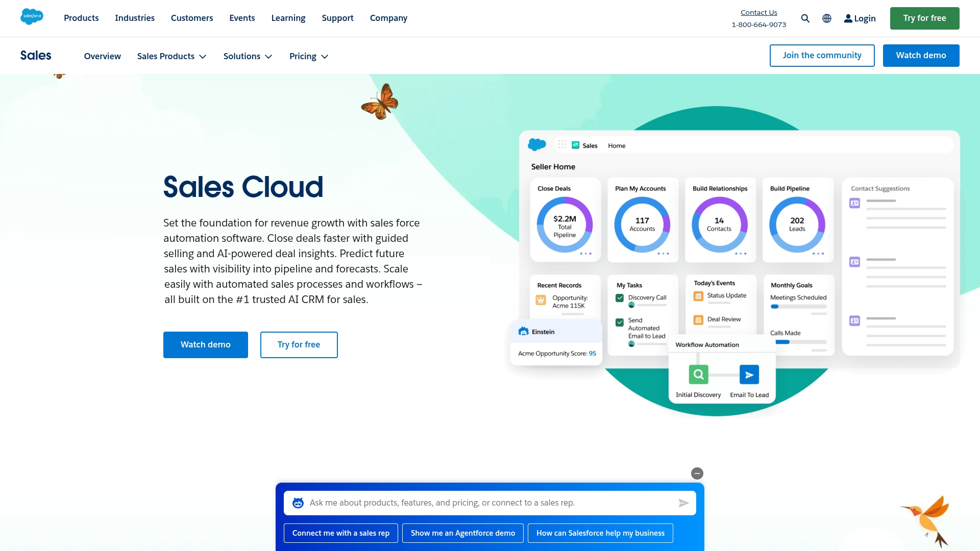
Task: Switch to the Overview tab
Action: coord(102,56)
